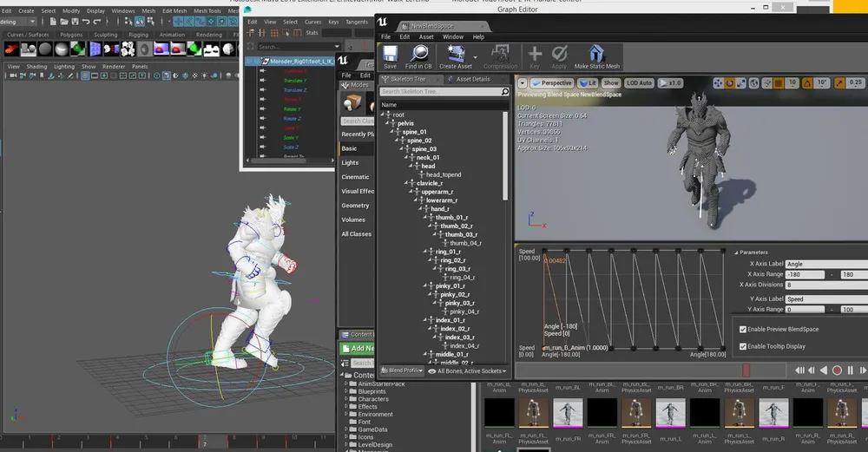
Task: Click the Perspective viewport button
Action: (x=552, y=83)
